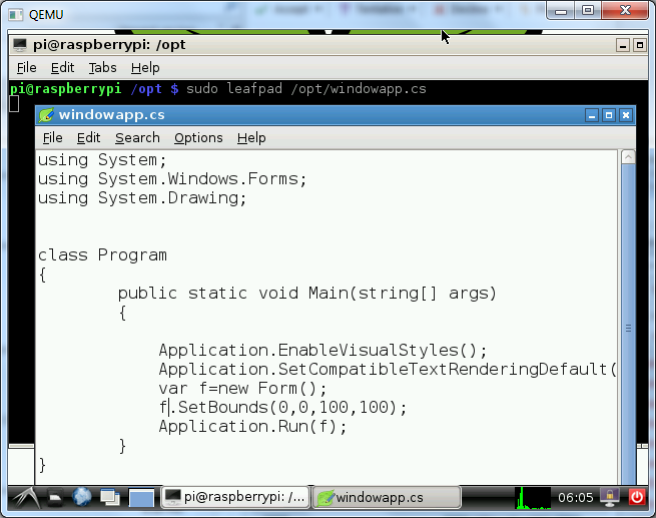Maximize the QEMU window

click(588, 11)
